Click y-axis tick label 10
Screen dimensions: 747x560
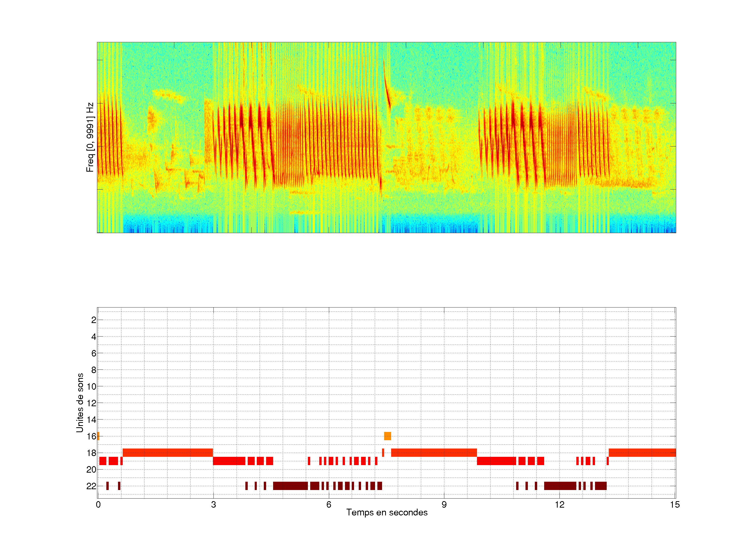[92, 387]
